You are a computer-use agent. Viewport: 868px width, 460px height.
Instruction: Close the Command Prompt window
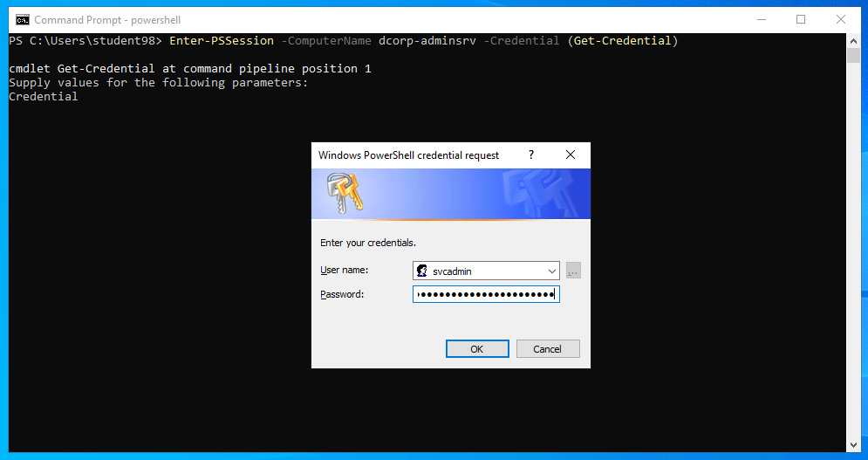tap(841, 19)
